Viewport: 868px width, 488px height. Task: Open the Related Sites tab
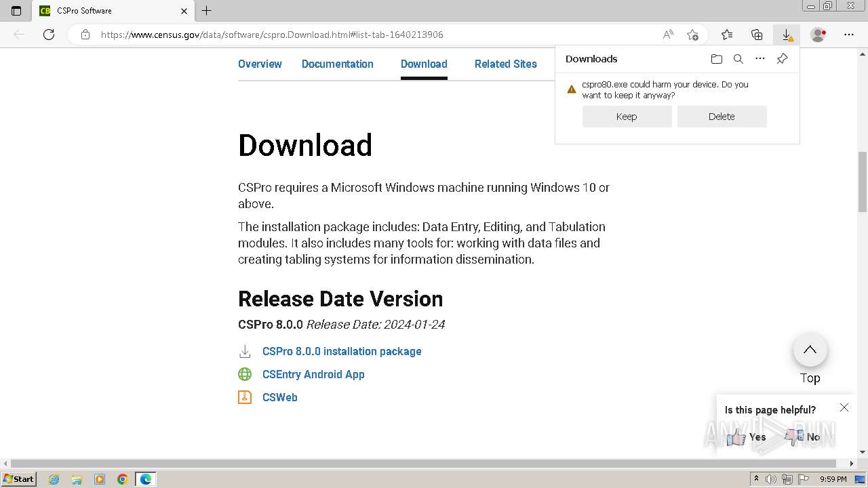tap(506, 64)
